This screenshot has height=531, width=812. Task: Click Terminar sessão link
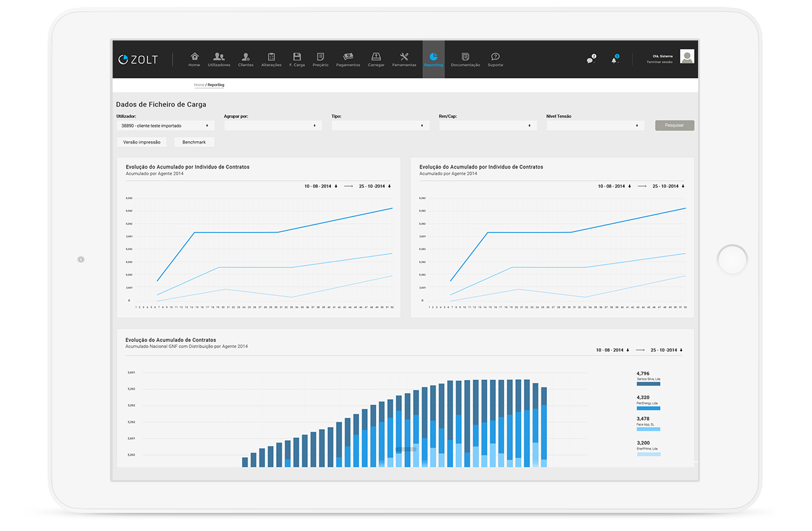660,62
